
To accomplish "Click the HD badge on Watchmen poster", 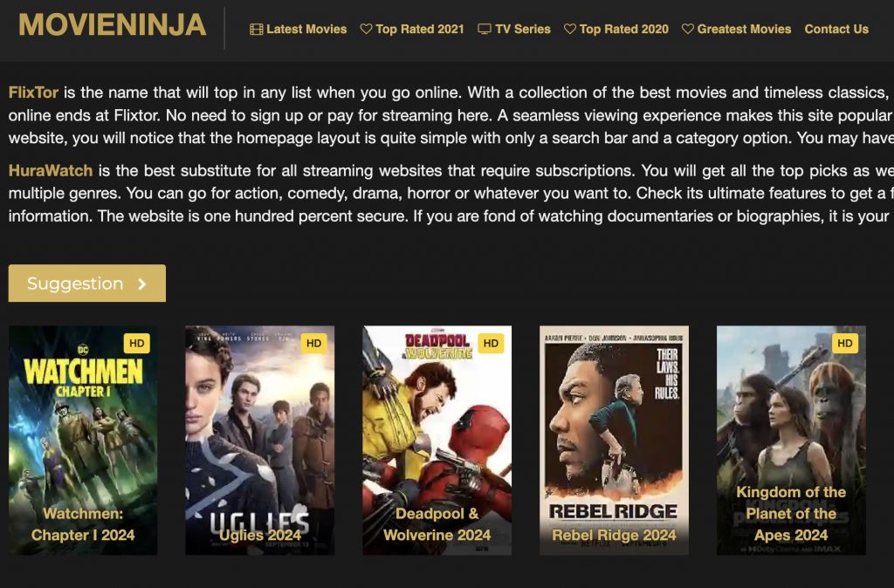I will [x=137, y=343].
